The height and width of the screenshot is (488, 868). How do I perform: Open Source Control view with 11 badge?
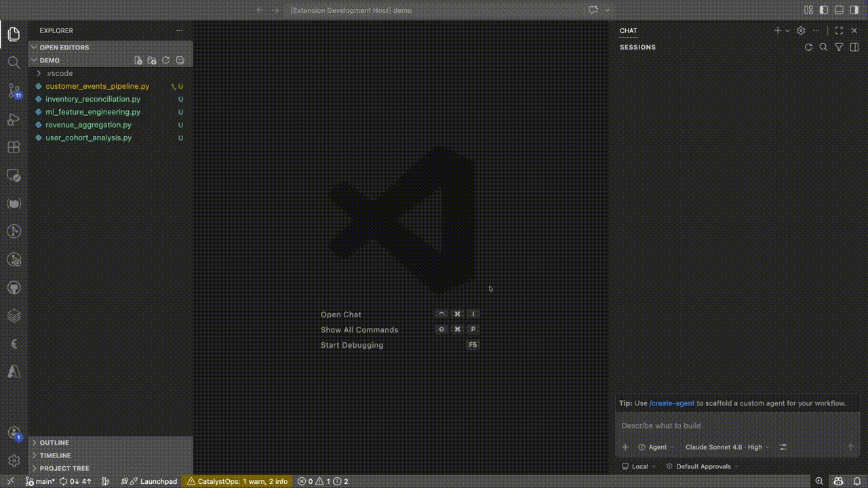[14, 91]
